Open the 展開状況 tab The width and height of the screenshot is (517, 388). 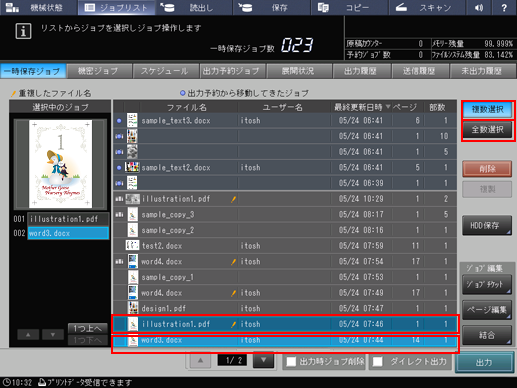pyautogui.click(x=298, y=71)
